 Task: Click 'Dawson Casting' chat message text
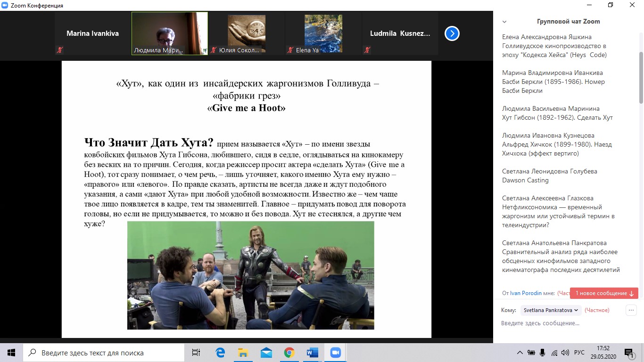[x=525, y=180]
